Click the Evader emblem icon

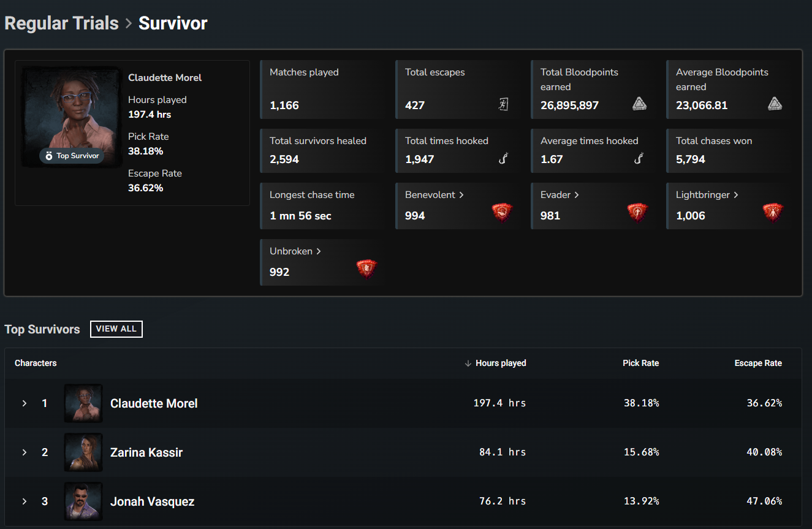coord(637,211)
